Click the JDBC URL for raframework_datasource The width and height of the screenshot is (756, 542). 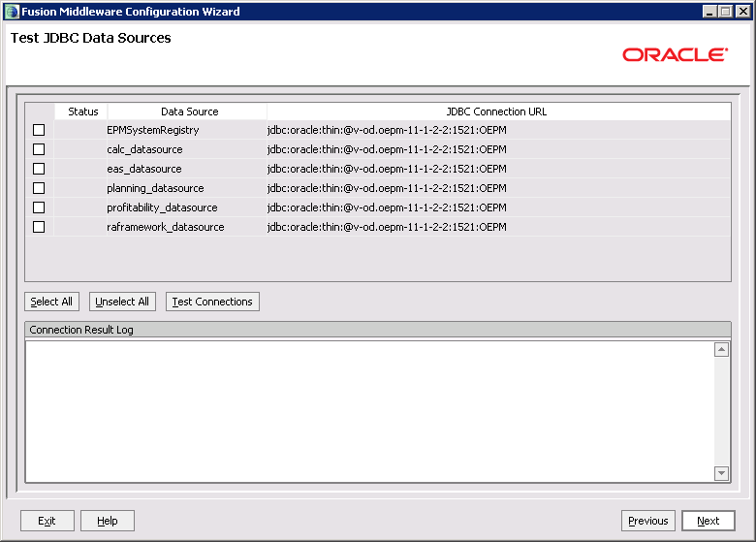point(387,227)
